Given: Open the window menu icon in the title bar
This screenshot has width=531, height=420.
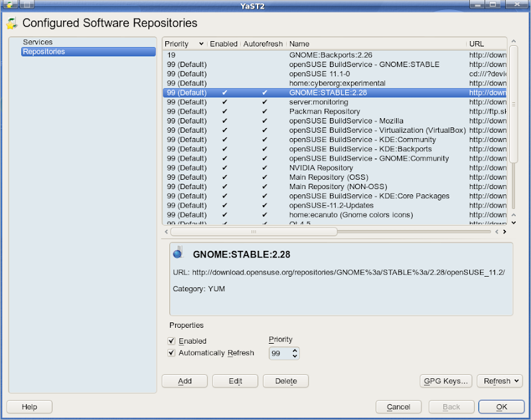Looking at the screenshot, I should tap(9, 5).
